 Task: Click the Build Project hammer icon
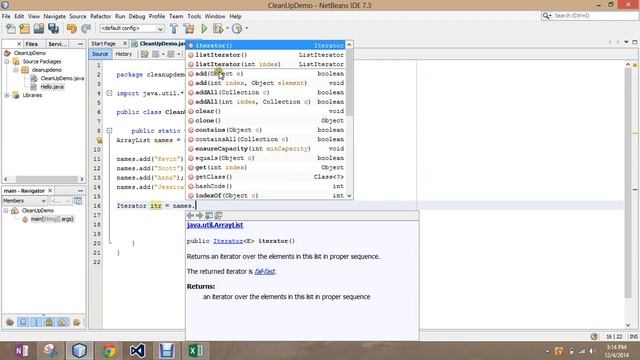[174, 29]
